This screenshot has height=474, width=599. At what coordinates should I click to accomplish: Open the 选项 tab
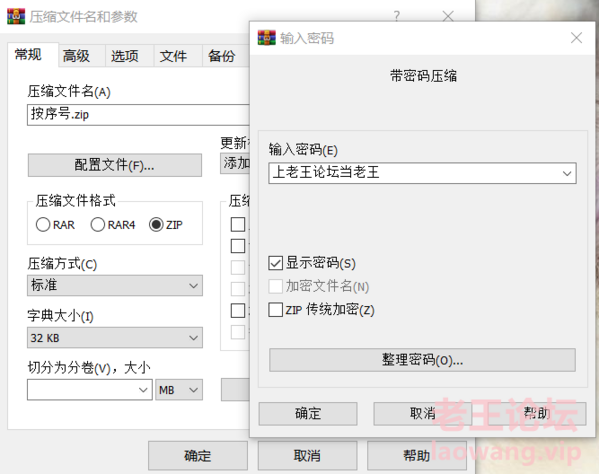(125, 56)
